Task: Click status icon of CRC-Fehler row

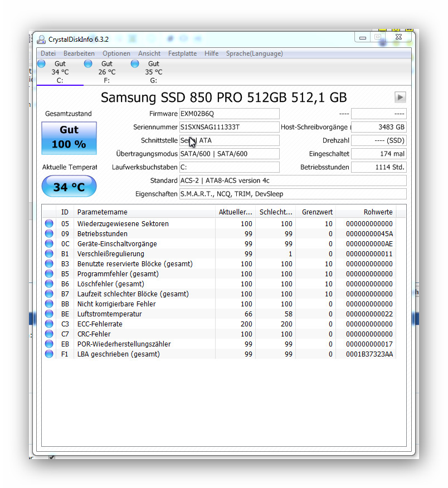Action: click(49, 334)
